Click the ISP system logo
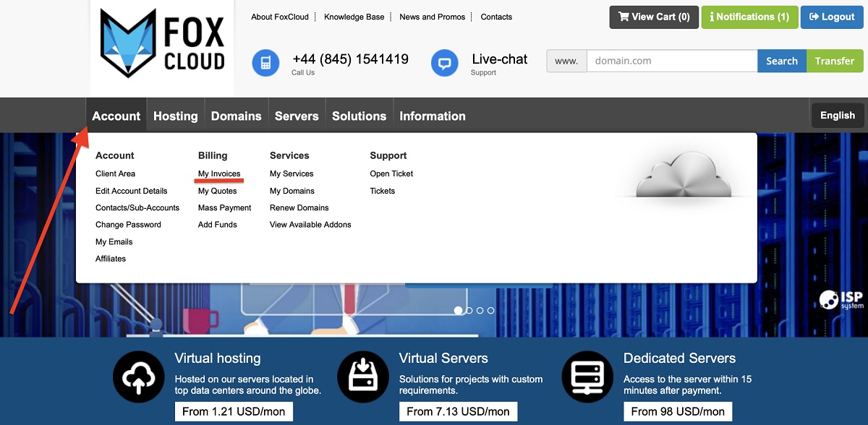 (841, 300)
